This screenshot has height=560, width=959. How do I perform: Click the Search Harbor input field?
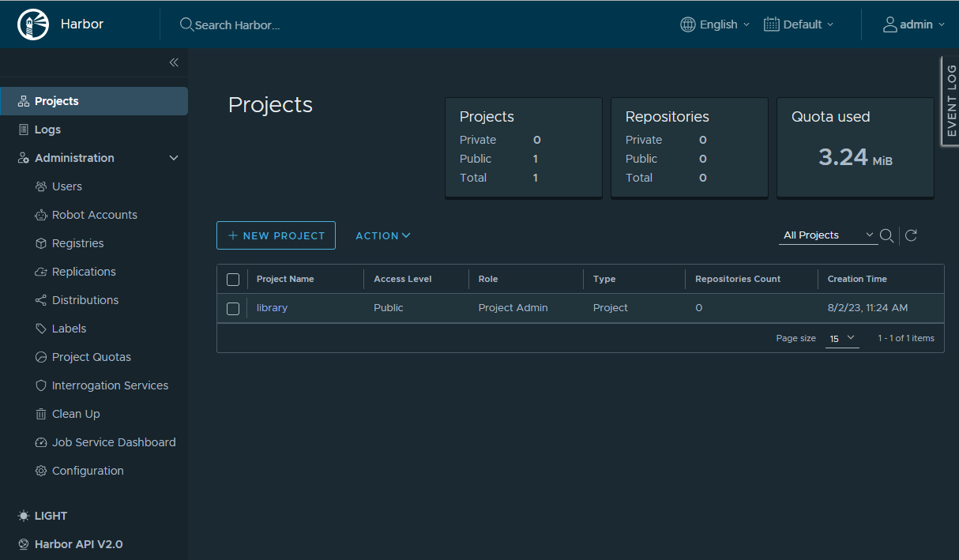(237, 25)
